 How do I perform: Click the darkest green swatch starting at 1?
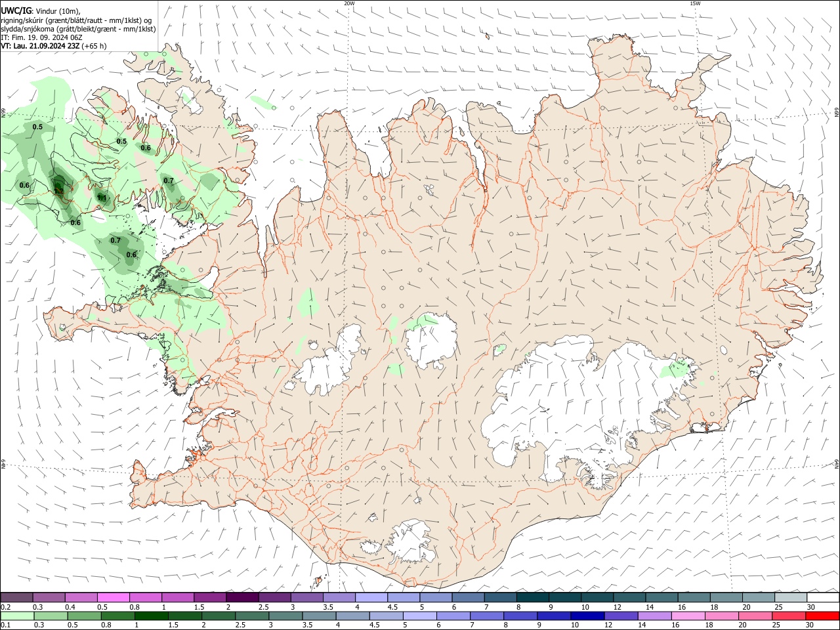pyautogui.click(x=152, y=616)
